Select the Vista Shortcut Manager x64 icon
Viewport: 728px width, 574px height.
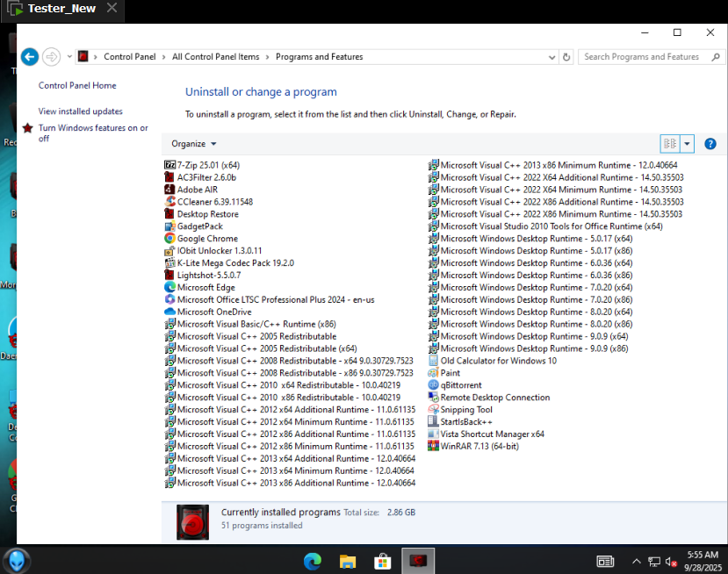433,434
